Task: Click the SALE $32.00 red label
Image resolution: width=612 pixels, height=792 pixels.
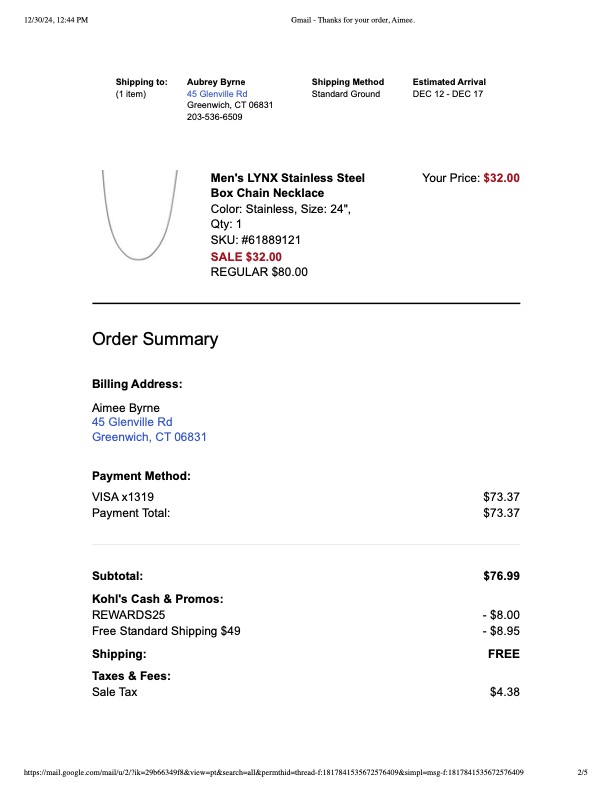Action: tap(246, 257)
